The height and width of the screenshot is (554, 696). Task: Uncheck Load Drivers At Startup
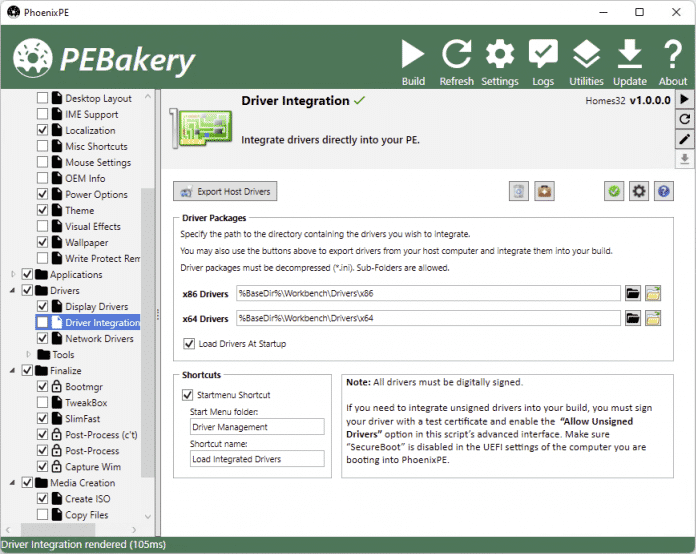pyautogui.click(x=190, y=344)
